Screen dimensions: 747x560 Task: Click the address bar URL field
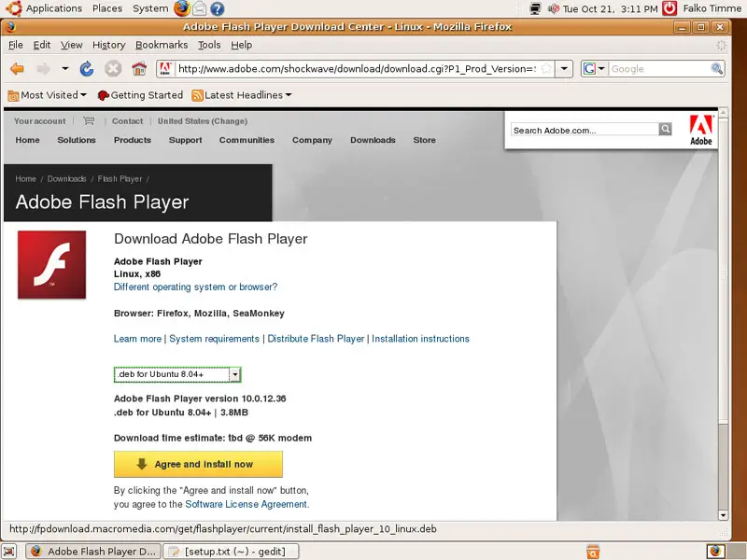[x=357, y=69]
